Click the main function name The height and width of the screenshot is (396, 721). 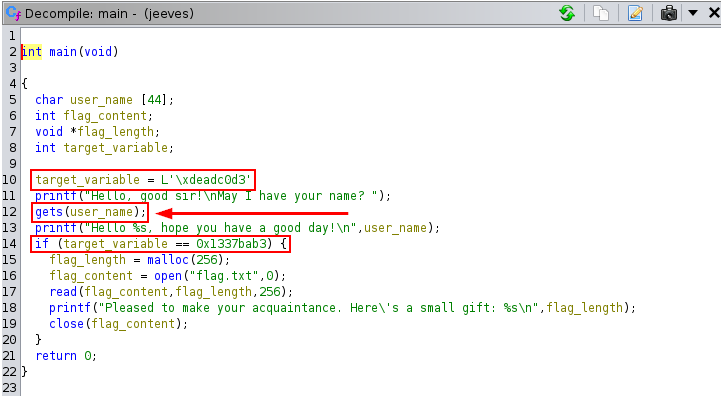click(x=63, y=52)
